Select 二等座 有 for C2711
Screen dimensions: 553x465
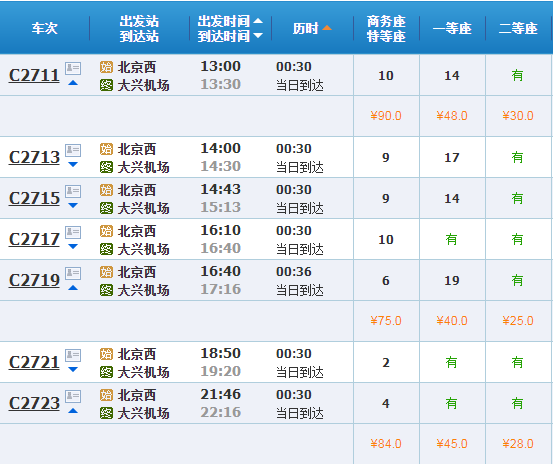517,75
